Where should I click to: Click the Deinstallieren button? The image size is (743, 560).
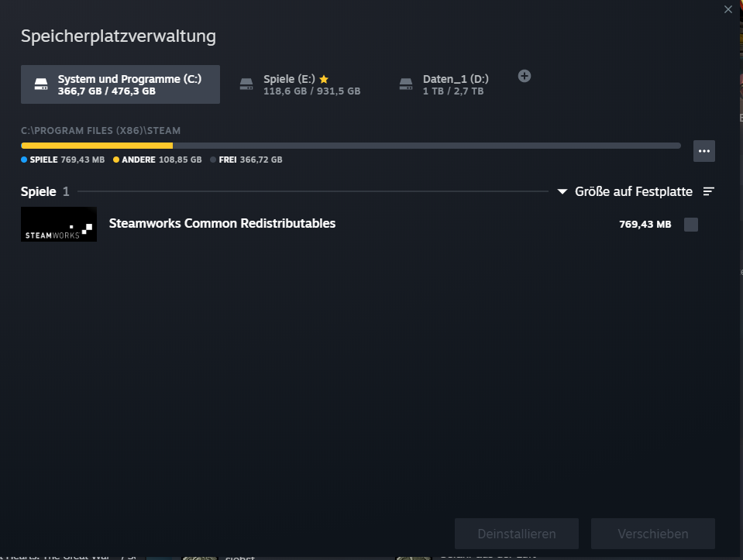tap(517, 534)
